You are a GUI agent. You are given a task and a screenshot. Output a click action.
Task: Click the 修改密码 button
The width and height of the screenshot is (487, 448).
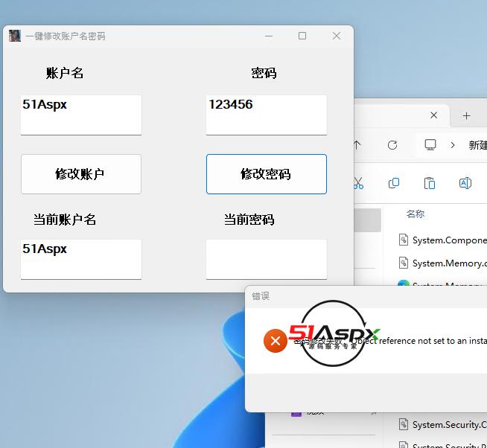pyautogui.click(x=267, y=174)
